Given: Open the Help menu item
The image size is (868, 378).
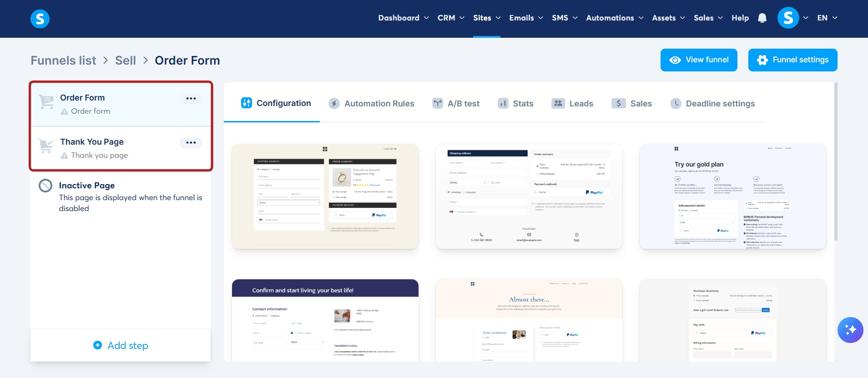Looking at the screenshot, I should [740, 18].
